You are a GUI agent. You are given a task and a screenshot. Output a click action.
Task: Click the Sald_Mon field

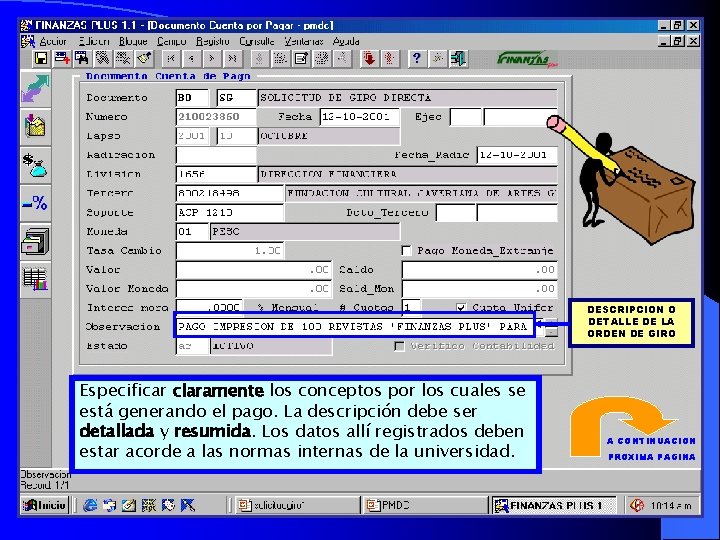[x=479, y=289]
